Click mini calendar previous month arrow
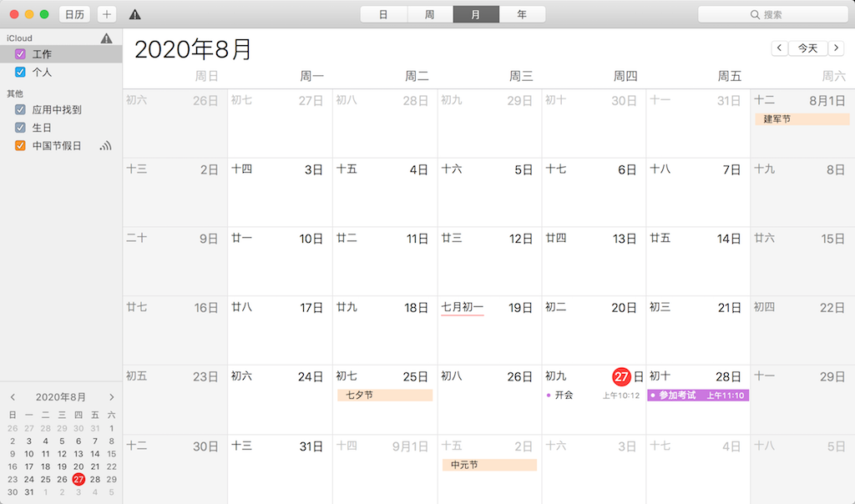855x504 pixels. point(13,397)
